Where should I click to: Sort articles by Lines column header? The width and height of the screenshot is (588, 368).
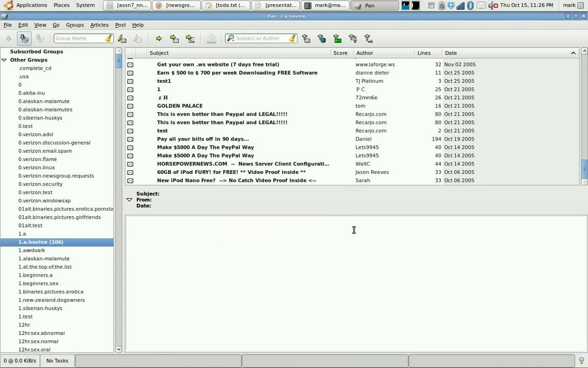pyautogui.click(x=428, y=53)
